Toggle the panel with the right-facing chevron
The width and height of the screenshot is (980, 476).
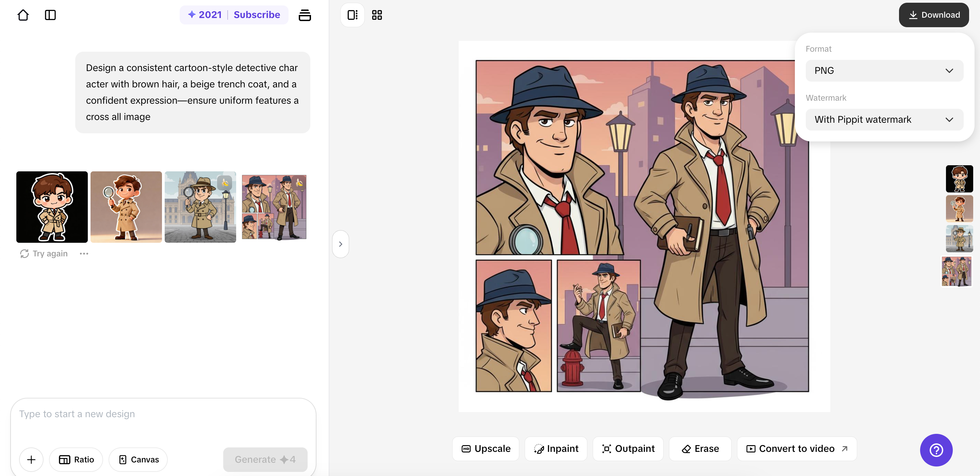340,244
